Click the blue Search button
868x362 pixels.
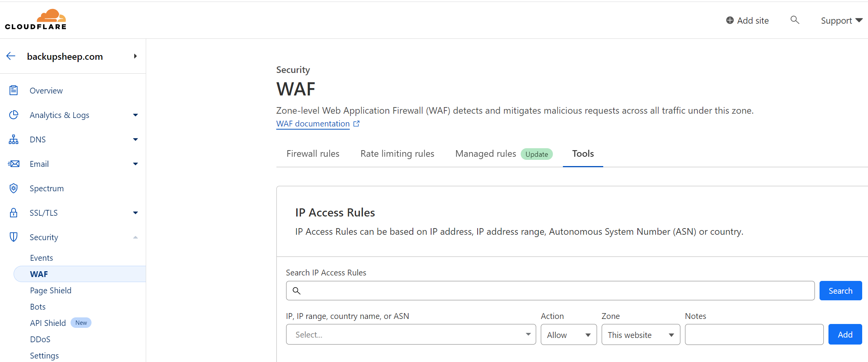pos(840,291)
